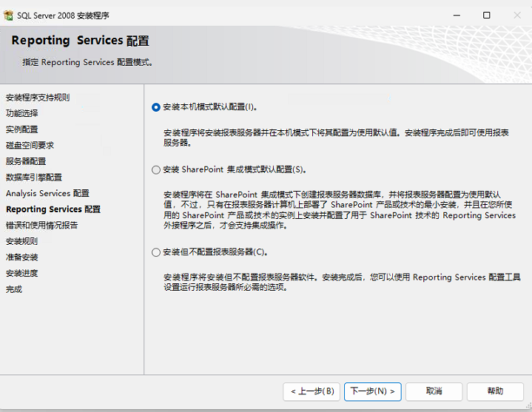The width and height of the screenshot is (532, 412).
Task: Click Analysis Services 配置 step in sidebar
Action: point(47,193)
